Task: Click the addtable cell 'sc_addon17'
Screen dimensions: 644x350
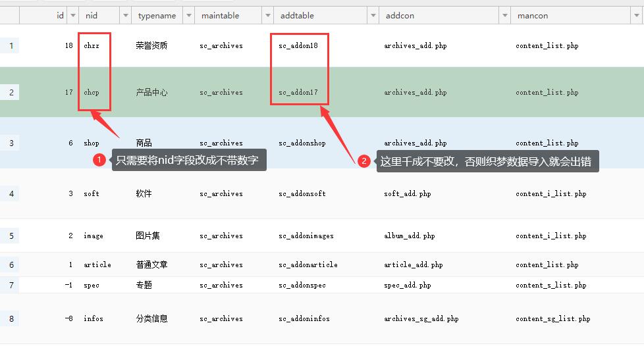Action: pyautogui.click(x=298, y=92)
